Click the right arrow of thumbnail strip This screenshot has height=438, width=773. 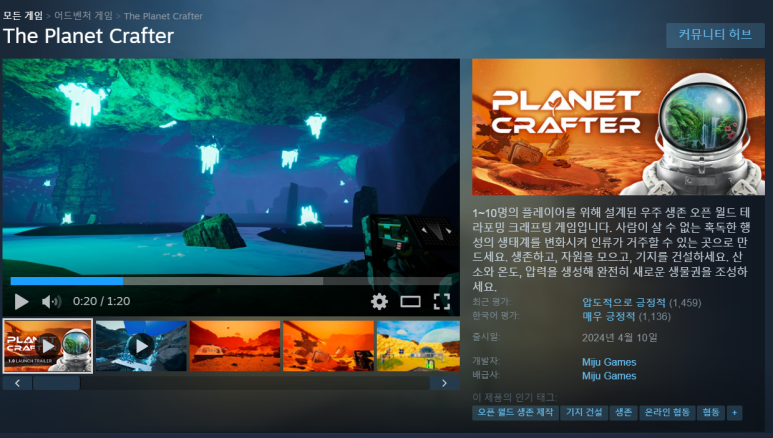[x=444, y=383]
